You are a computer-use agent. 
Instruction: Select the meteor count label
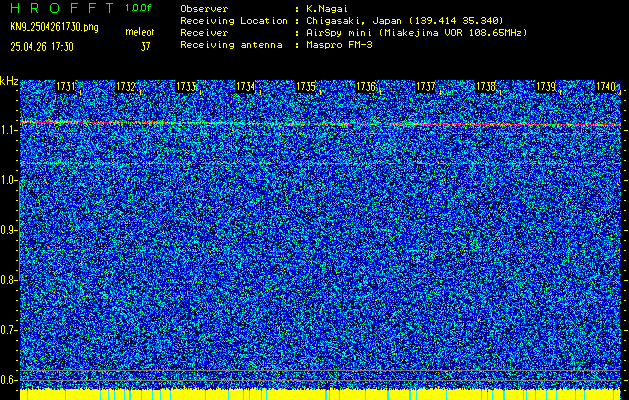pos(140,32)
